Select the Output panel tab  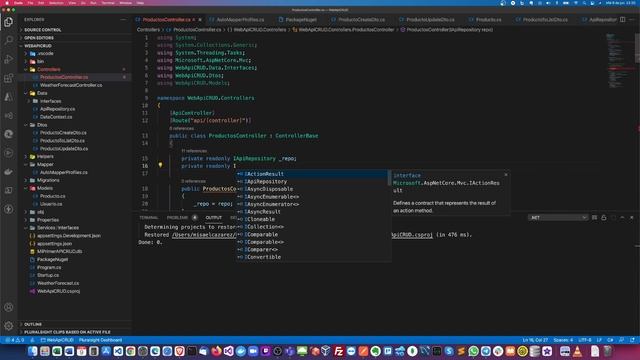click(x=213, y=218)
